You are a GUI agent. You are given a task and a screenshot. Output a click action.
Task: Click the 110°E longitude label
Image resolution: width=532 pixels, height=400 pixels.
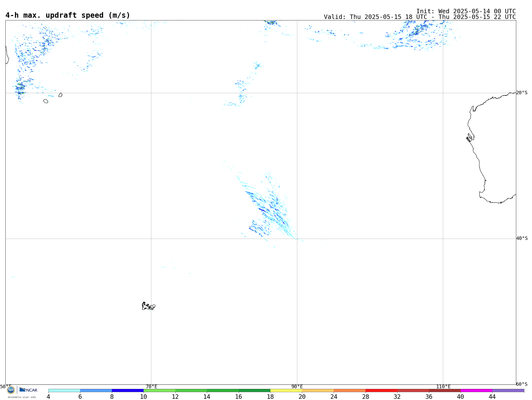443,386
